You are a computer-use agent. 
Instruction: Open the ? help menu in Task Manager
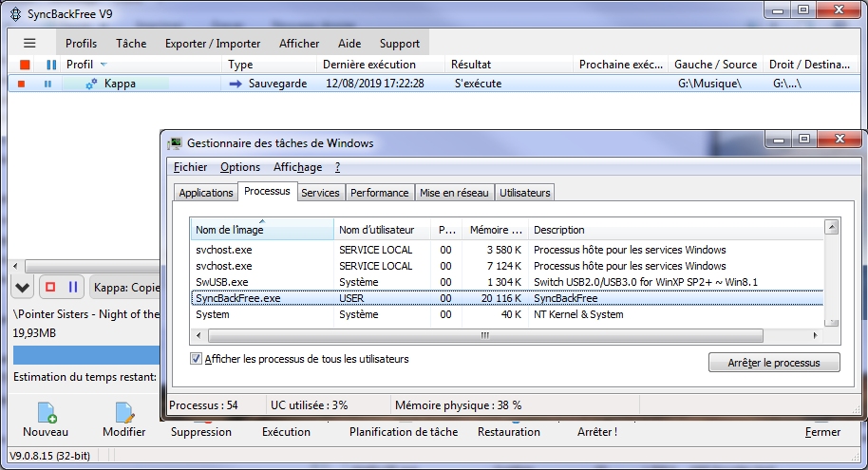(x=338, y=167)
